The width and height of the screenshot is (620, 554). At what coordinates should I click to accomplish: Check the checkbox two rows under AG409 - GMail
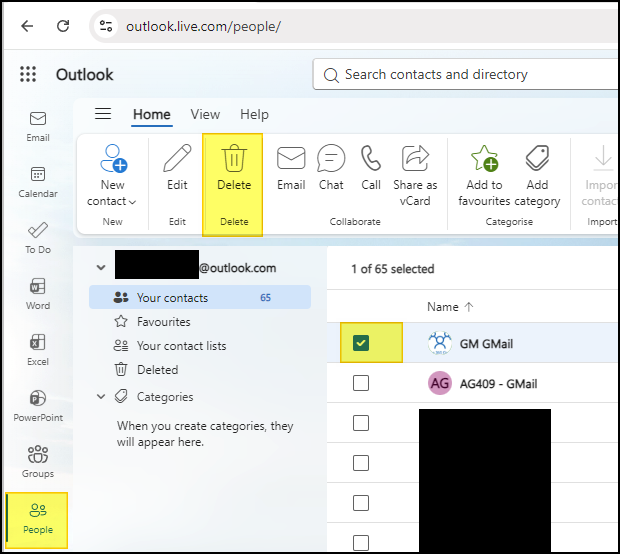pos(361,463)
